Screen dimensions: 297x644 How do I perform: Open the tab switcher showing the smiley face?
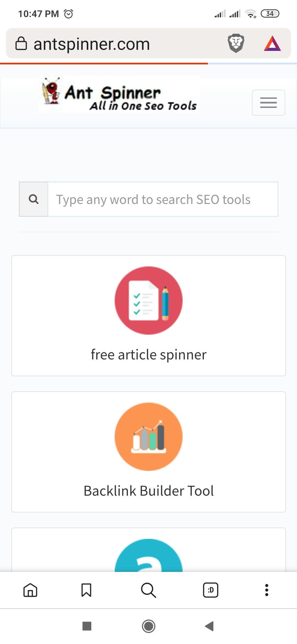[x=210, y=590]
